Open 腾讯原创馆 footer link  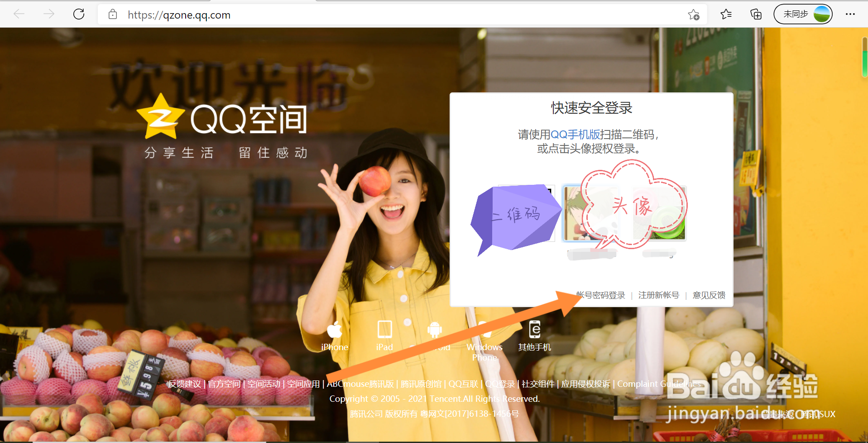coord(421,384)
